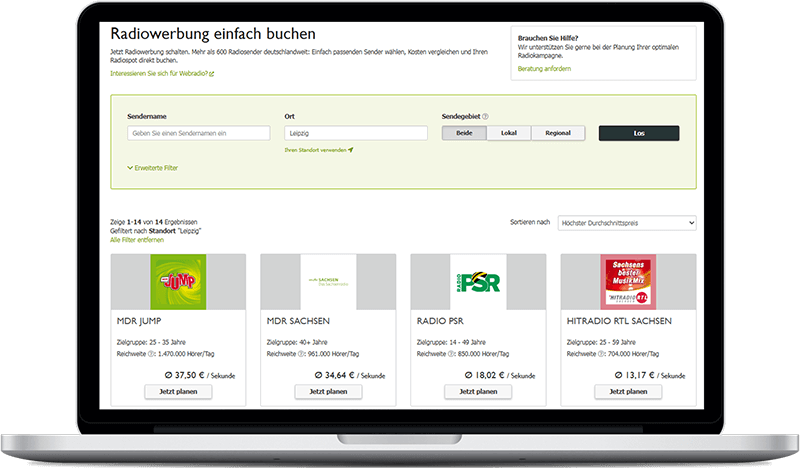Click the Los search button
The image size is (800, 468).
tap(639, 133)
